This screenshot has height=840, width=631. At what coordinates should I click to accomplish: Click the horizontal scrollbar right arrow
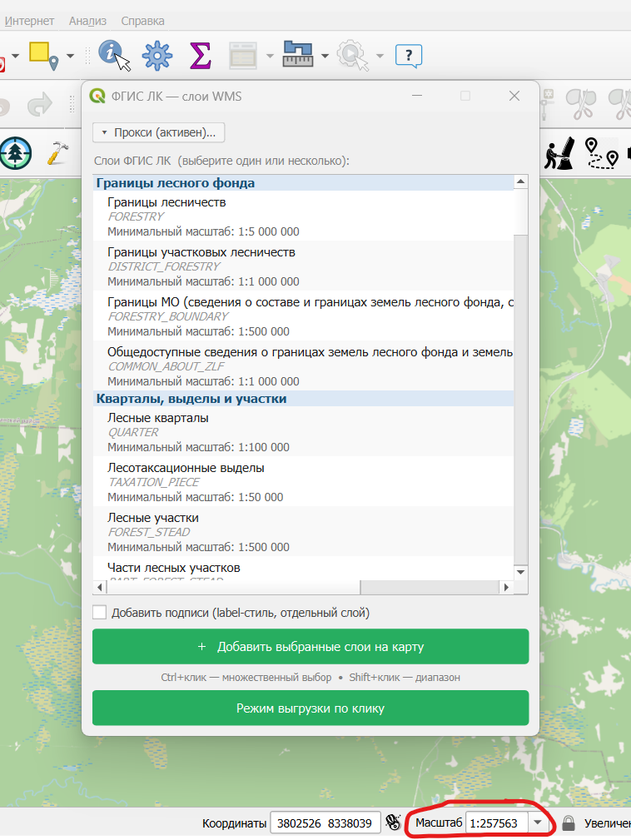click(506, 587)
